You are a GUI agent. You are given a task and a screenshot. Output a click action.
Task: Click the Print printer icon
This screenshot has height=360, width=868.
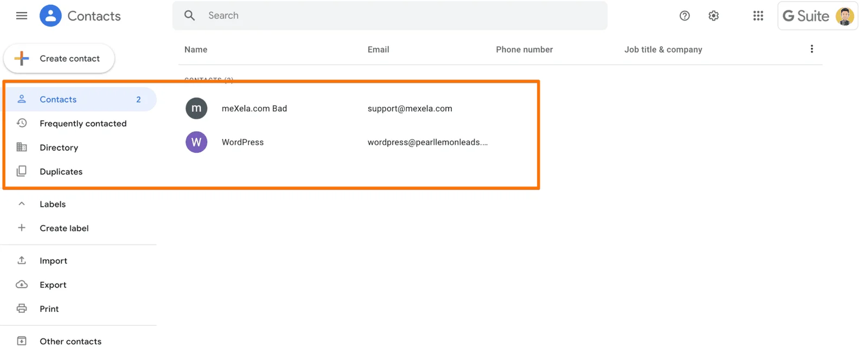point(22,308)
